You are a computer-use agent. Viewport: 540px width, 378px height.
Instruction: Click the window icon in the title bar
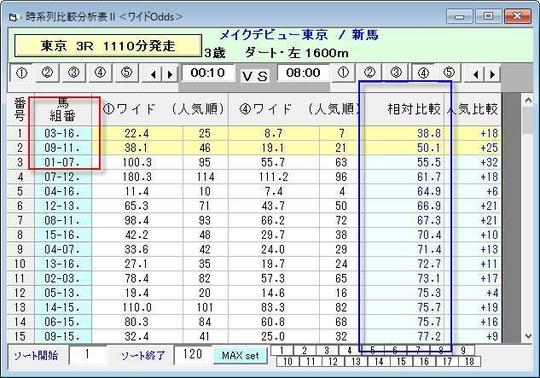point(13,17)
